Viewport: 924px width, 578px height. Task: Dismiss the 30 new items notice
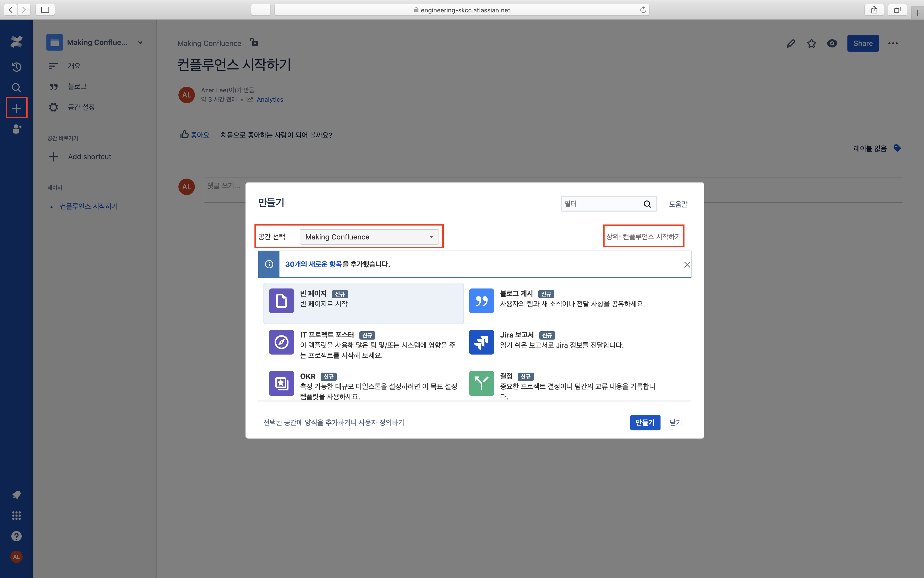687,264
